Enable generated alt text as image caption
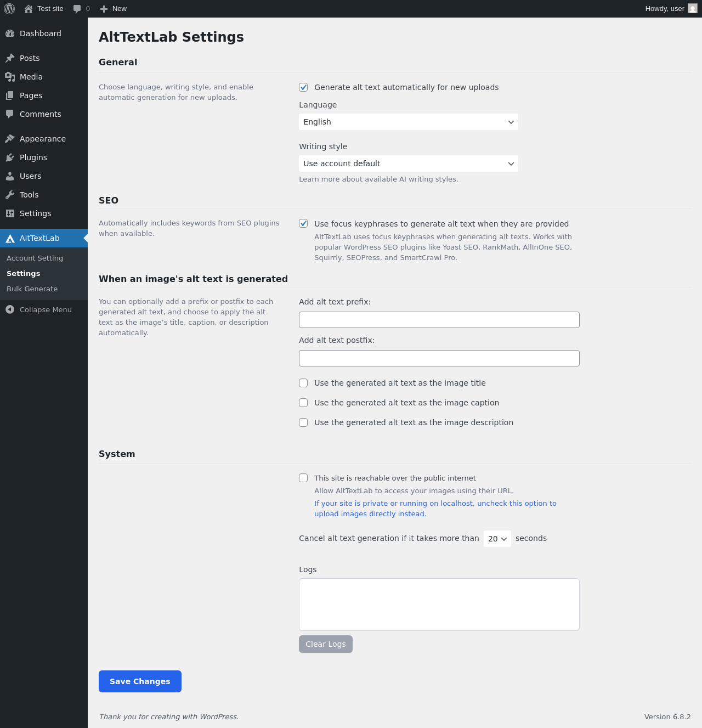Viewport: 702px width, 728px height. [x=303, y=403]
